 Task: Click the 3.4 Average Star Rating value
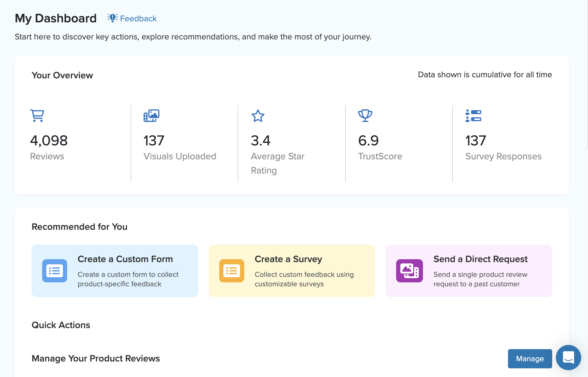click(x=261, y=140)
